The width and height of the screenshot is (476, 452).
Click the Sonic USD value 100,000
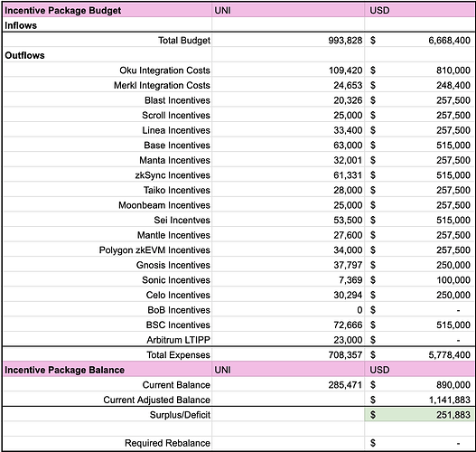[x=453, y=279]
